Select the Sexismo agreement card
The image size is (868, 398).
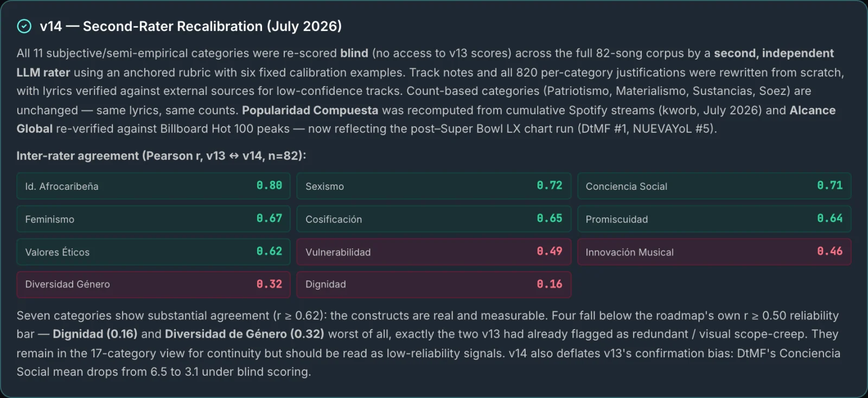[x=434, y=186]
